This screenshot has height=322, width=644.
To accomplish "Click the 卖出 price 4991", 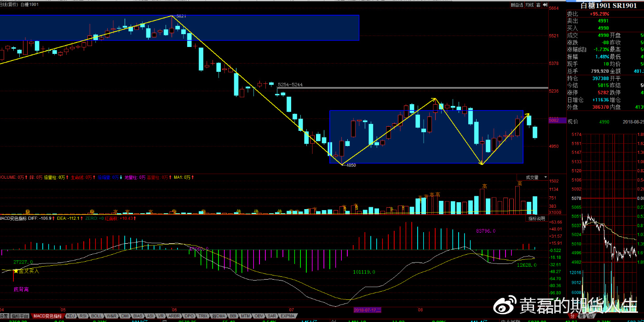I will pos(603,21).
